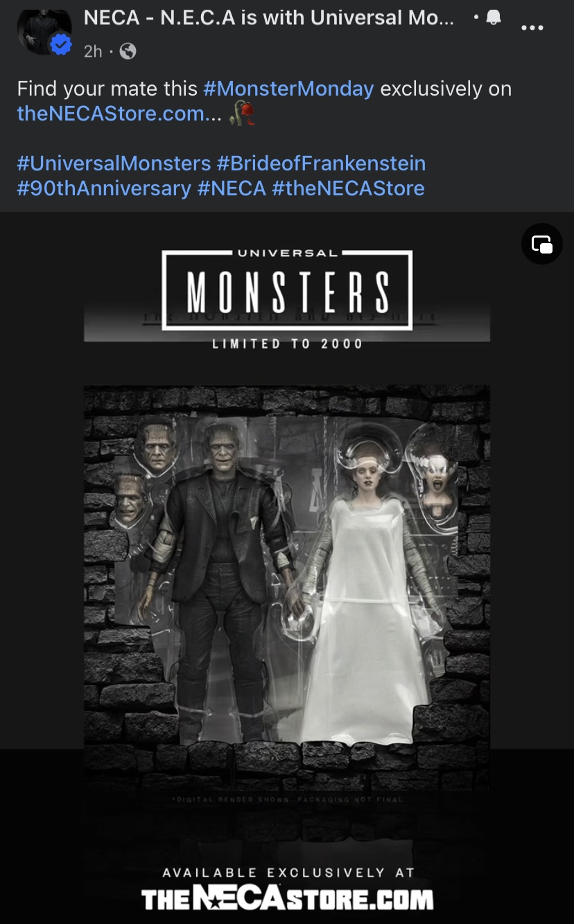
Task: Open the #UniversalMonsters hashtag
Action: pos(114,163)
